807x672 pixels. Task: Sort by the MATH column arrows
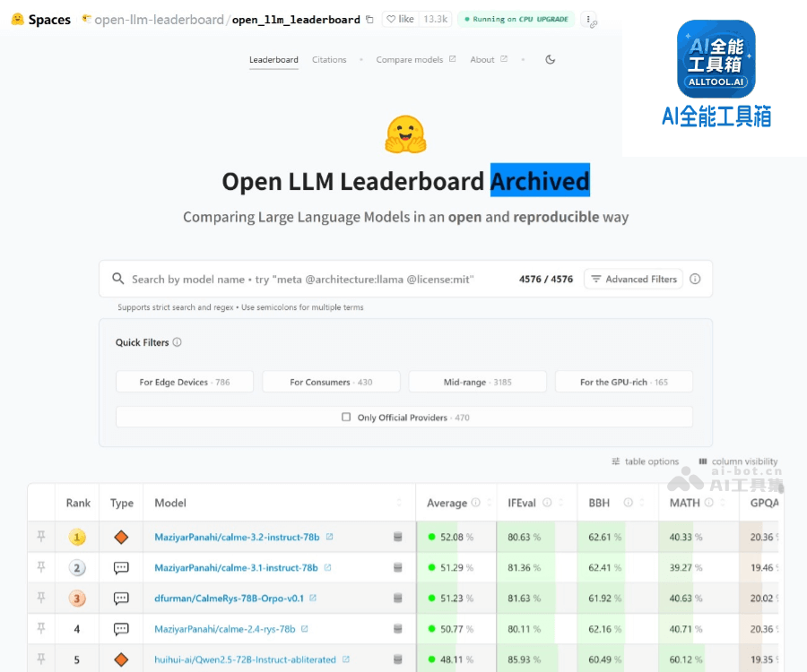[723, 503]
